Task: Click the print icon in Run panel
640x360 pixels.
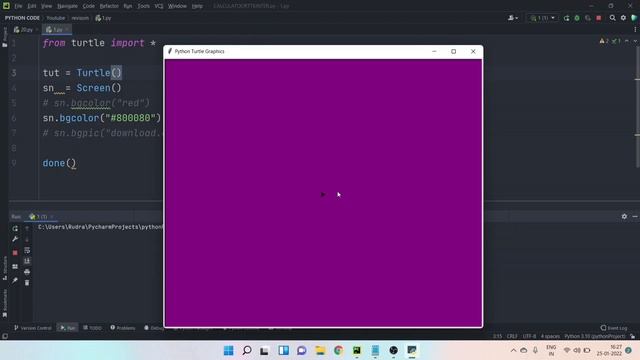Action: pos(27,272)
